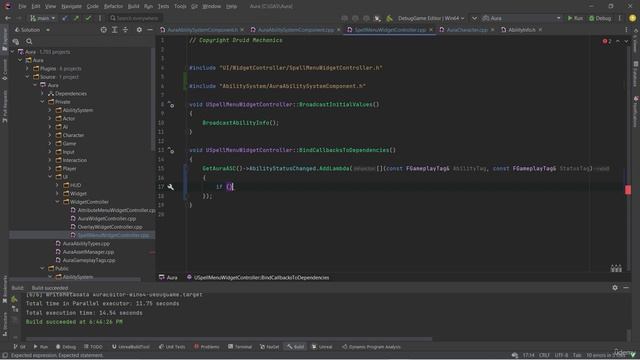Open Search everywhere field

click(x=135, y=18)
